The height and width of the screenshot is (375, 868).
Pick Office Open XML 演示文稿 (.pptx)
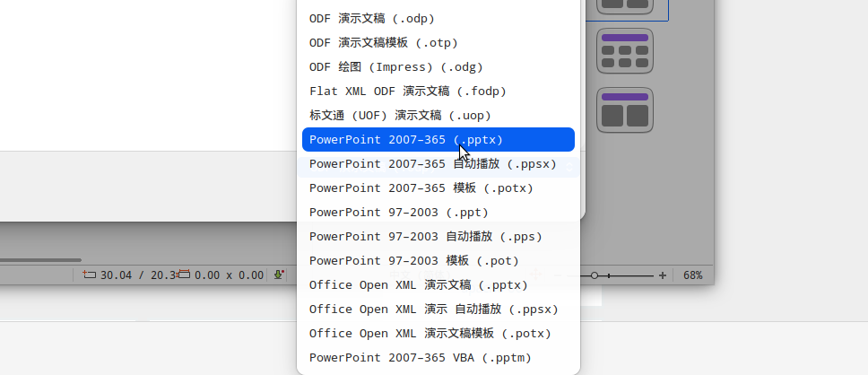tap(438, 284)
